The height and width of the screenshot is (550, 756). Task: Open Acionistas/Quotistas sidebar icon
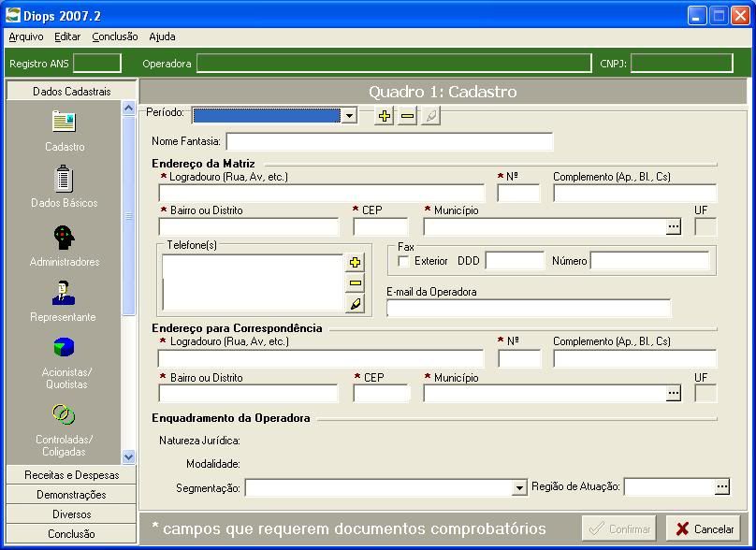coord(64,348)
